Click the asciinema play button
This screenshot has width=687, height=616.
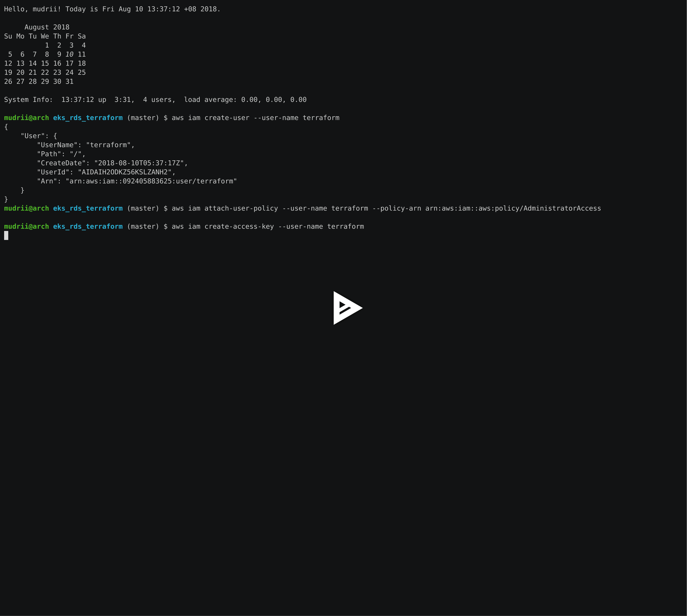[348, 308]
